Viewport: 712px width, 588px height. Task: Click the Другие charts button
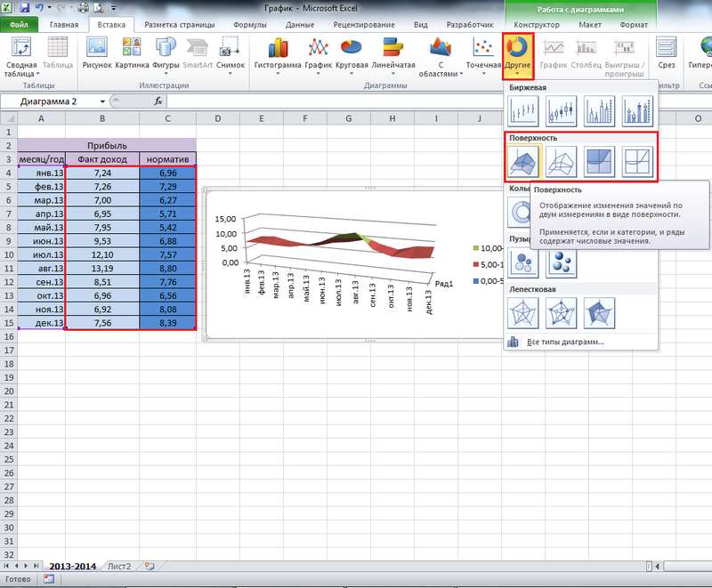tap(518, 56)
